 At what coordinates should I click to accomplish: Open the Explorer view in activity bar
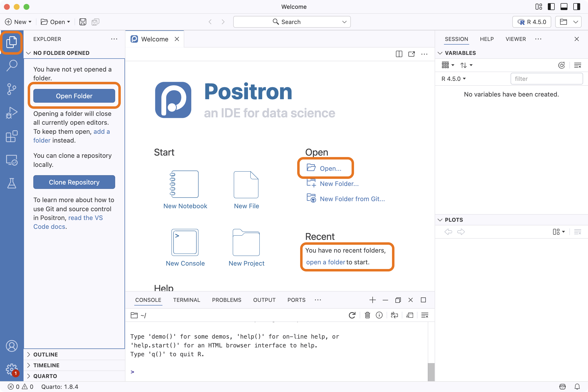click(x=12, y=42)
